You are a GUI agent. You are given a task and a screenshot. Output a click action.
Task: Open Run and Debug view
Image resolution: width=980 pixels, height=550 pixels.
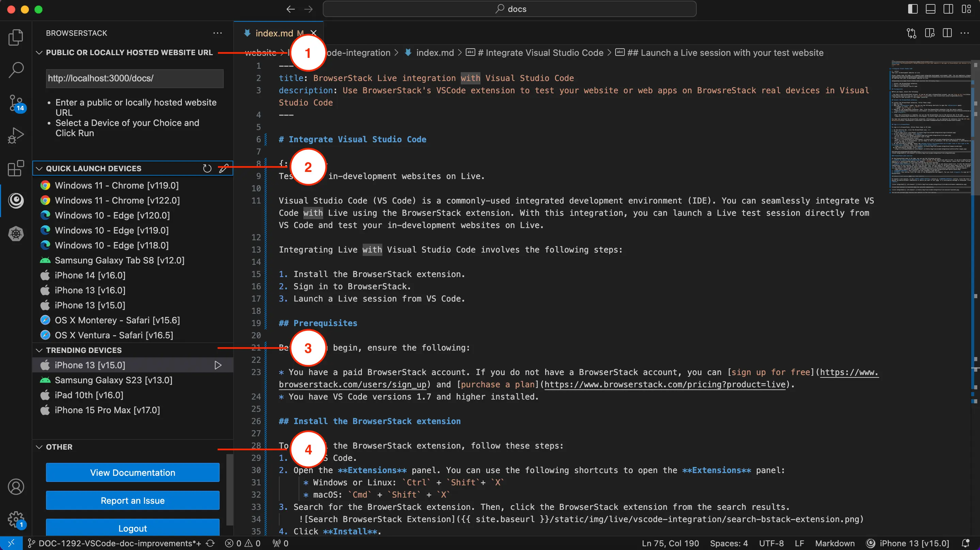tap(16, 135)
